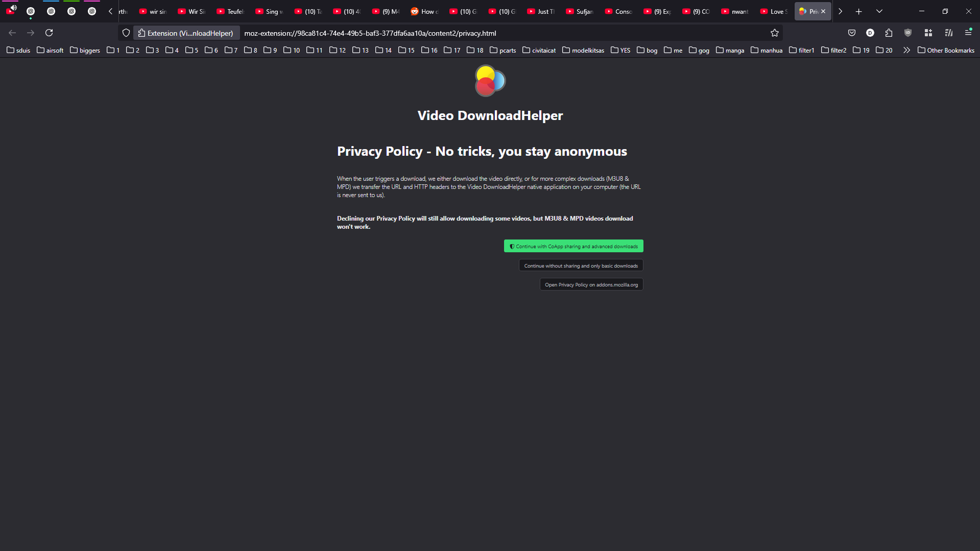Switch to the (9) Exp YouTube tab
This screenshot has height=551, width=980.
657,11
